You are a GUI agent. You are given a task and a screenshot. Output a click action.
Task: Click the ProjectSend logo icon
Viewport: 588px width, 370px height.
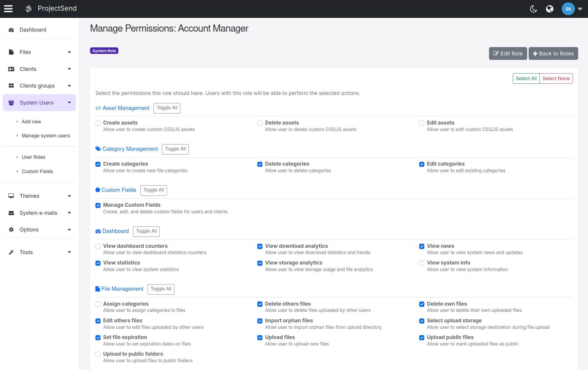[28, 9]
